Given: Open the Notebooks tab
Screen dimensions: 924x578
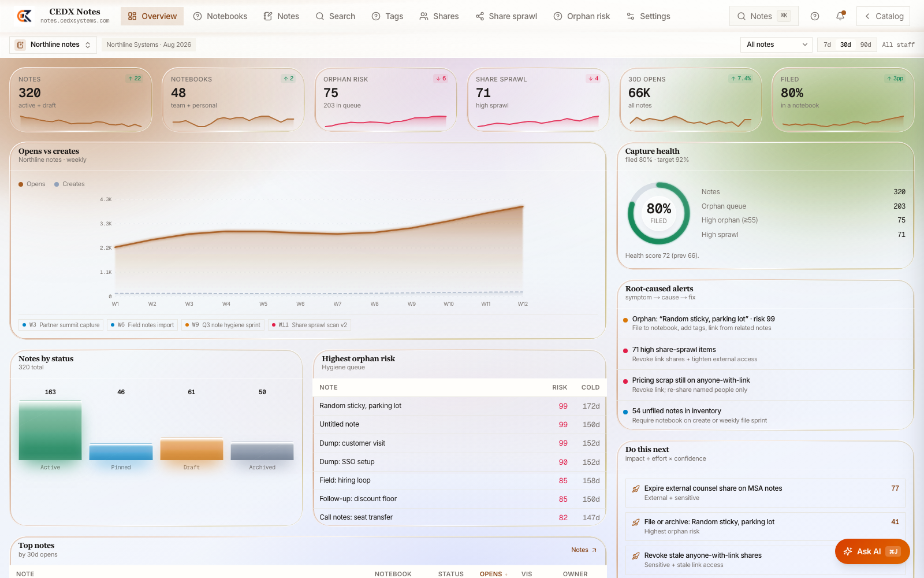Looking at the screenshot, I should tap(220, 16).
